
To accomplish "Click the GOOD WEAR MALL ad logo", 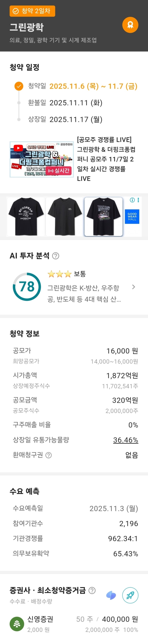I will [x=132, y=216].
